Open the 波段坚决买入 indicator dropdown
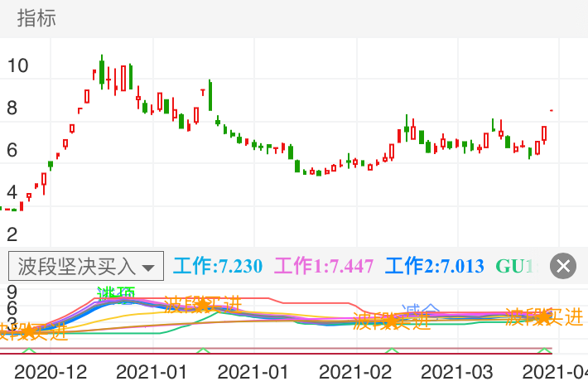The height and width of the screenshot is (391, 588). tap(86, 267)
